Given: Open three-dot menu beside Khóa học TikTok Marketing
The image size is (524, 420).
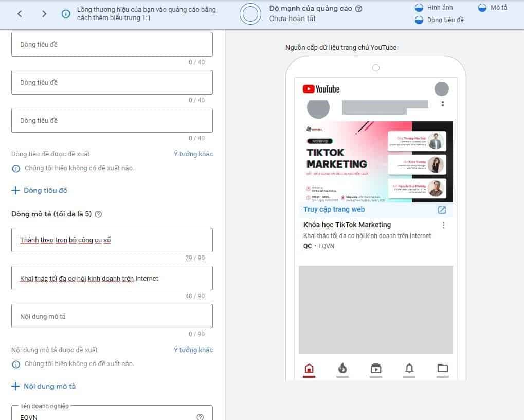Looking at the screenshot, I should pyautogui.click(x=444, y=225).
